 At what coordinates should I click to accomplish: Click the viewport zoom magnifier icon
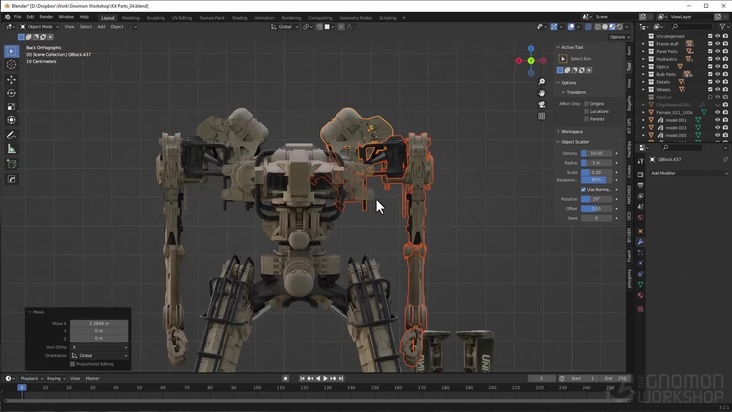coord(542,82)
